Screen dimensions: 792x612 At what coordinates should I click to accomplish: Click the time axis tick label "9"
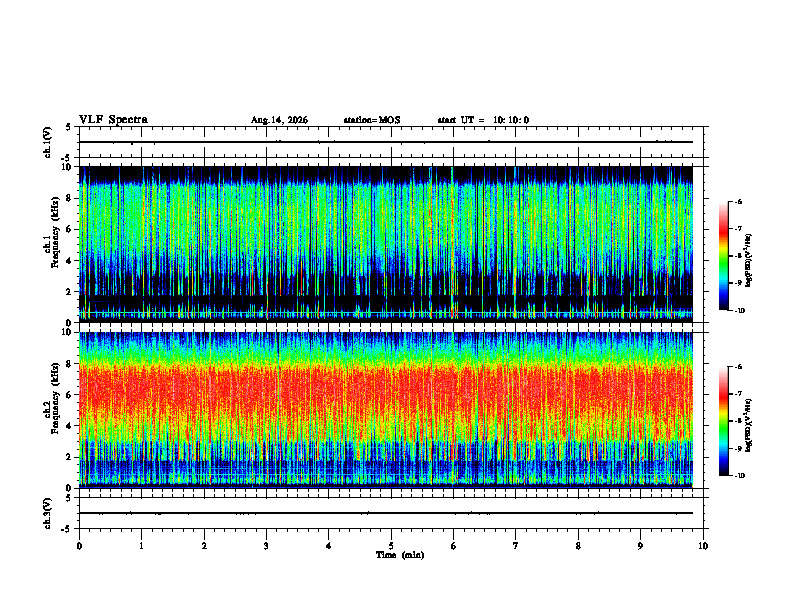coord(640,546)
